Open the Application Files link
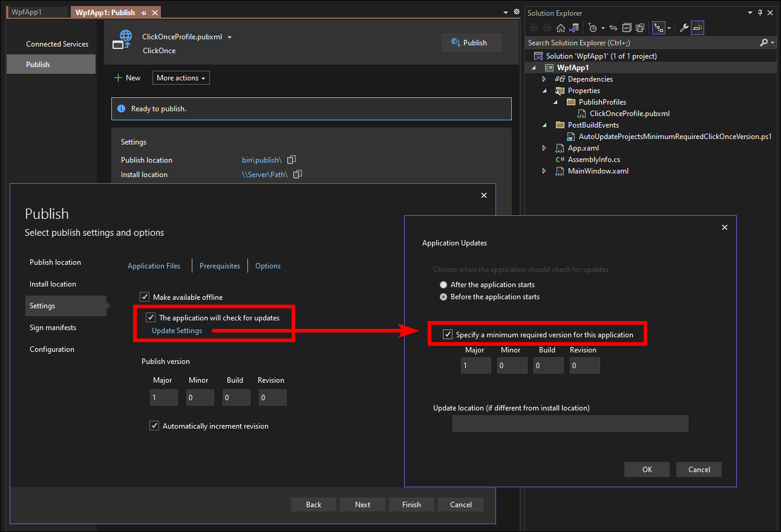This screenshot has width=781, height=532. [x=154, y=266]
